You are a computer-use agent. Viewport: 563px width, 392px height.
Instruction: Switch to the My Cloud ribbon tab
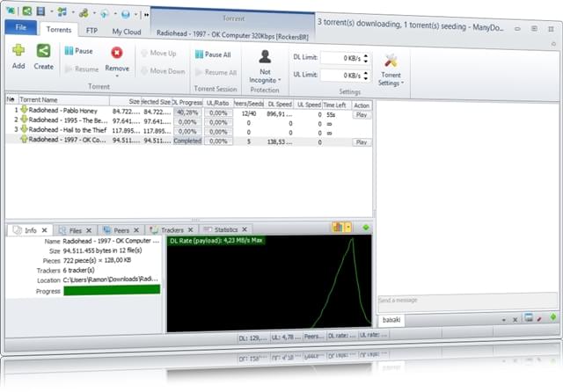(127, 32)
